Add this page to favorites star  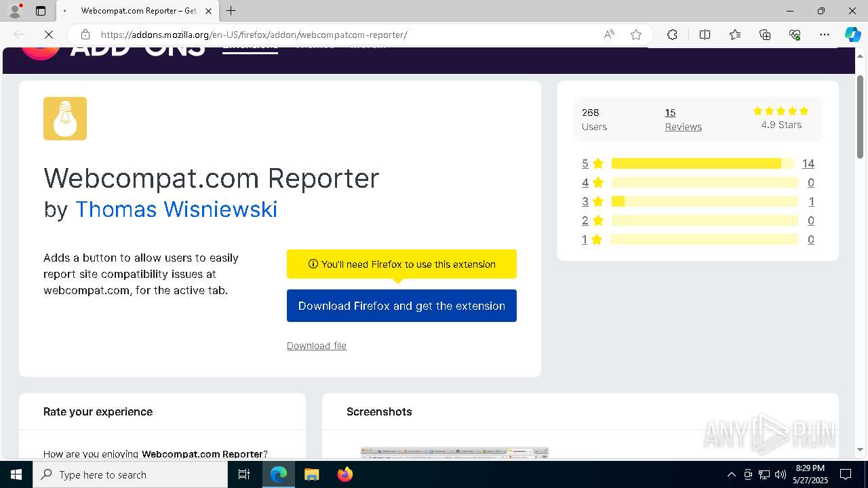[x=636, y=35]
